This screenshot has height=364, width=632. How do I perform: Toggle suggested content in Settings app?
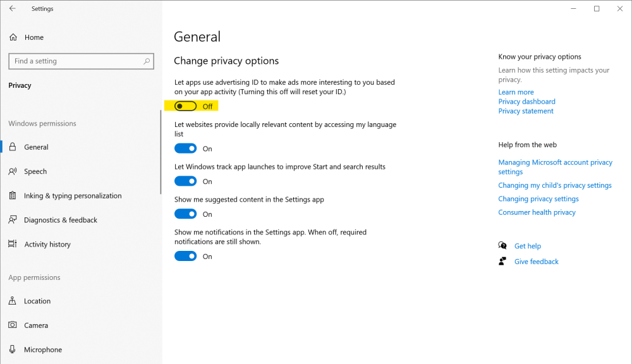[186, 214]
